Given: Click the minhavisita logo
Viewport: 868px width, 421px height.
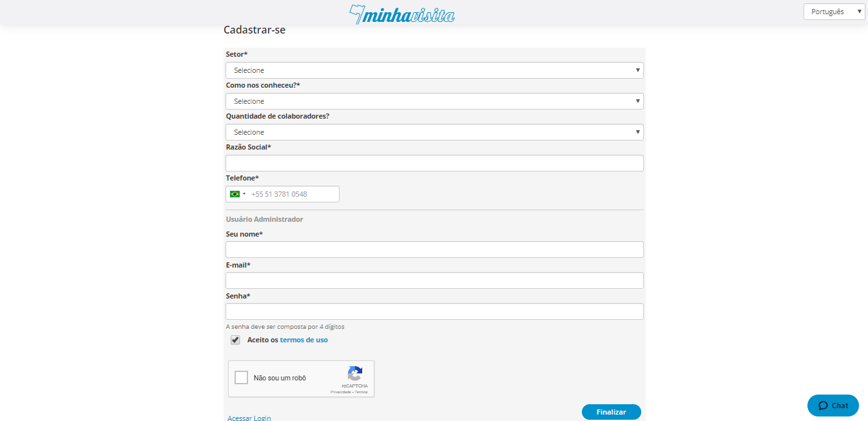Looking at the screenshot, I should point(402,14).
